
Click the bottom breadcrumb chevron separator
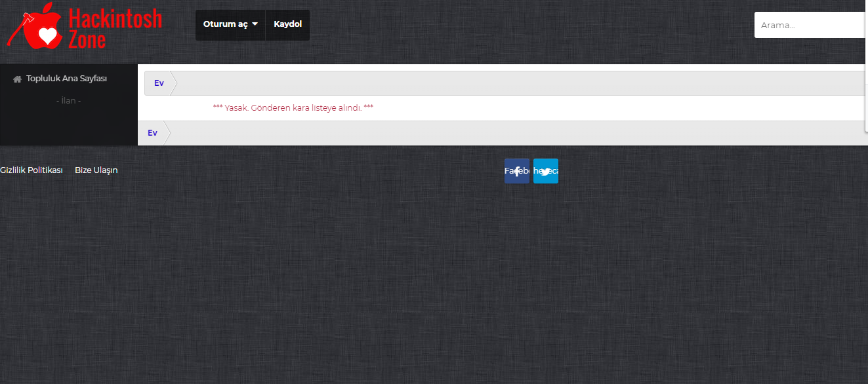tap(167, 133)
